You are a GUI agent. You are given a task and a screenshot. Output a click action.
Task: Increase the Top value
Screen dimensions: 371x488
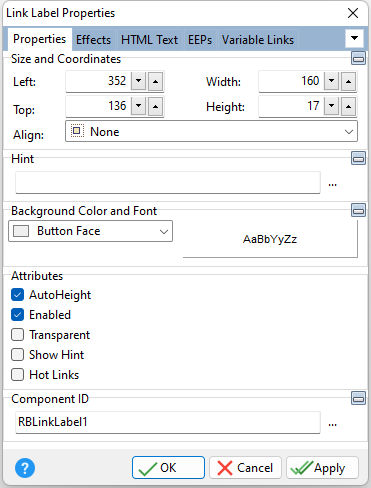(x=155, y=106)
